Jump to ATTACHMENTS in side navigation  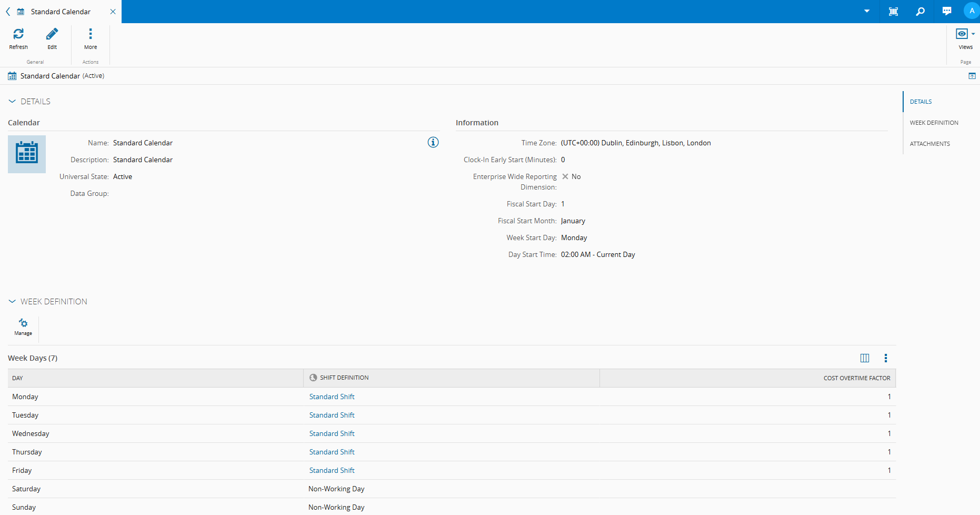click(929, 144)
